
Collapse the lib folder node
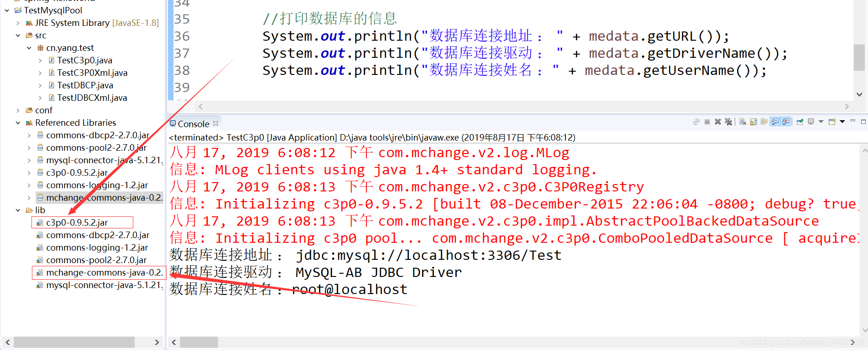(x=18, y=210)
